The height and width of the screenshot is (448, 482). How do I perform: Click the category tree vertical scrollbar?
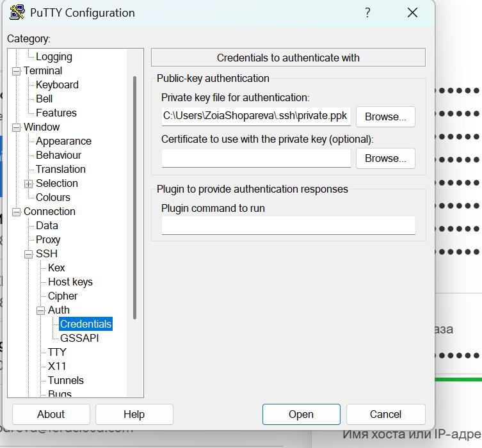point(134,198)
